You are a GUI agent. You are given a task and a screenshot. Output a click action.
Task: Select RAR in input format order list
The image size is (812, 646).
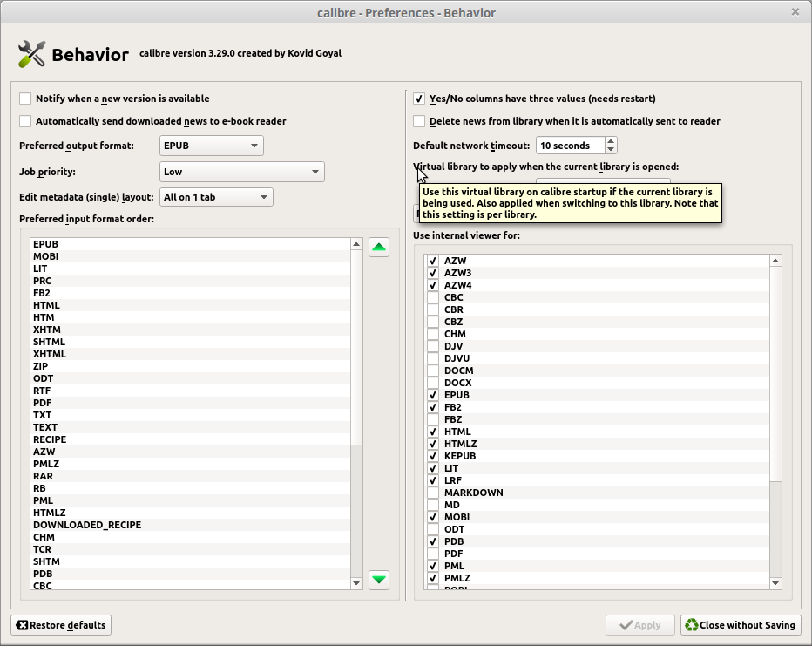[x=191, y=476]
